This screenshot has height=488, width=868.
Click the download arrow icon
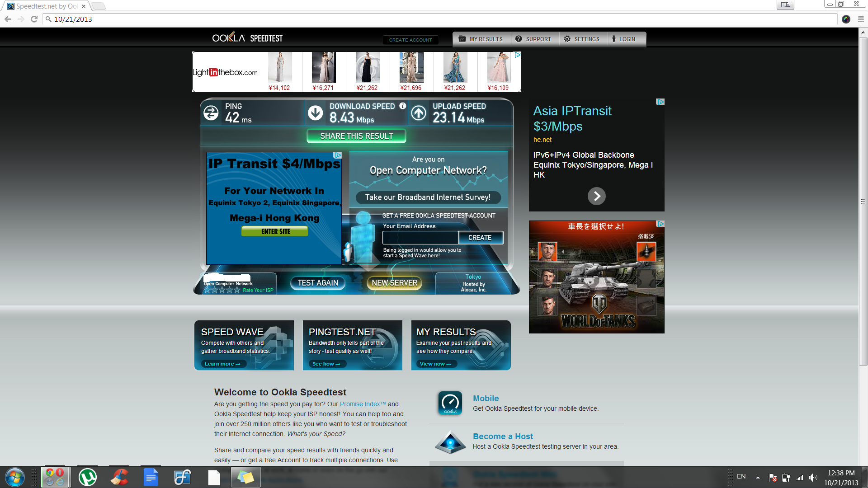[316, 113]
